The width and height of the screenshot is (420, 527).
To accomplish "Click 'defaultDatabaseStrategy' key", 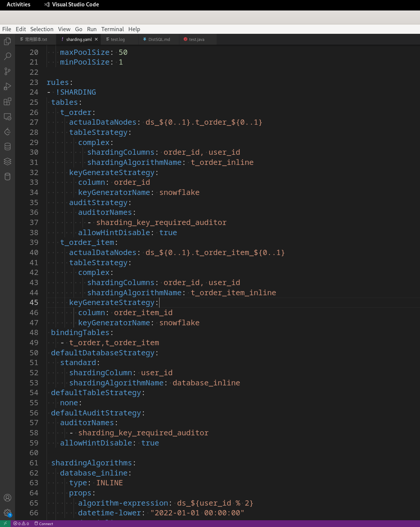I will point(103,353).
